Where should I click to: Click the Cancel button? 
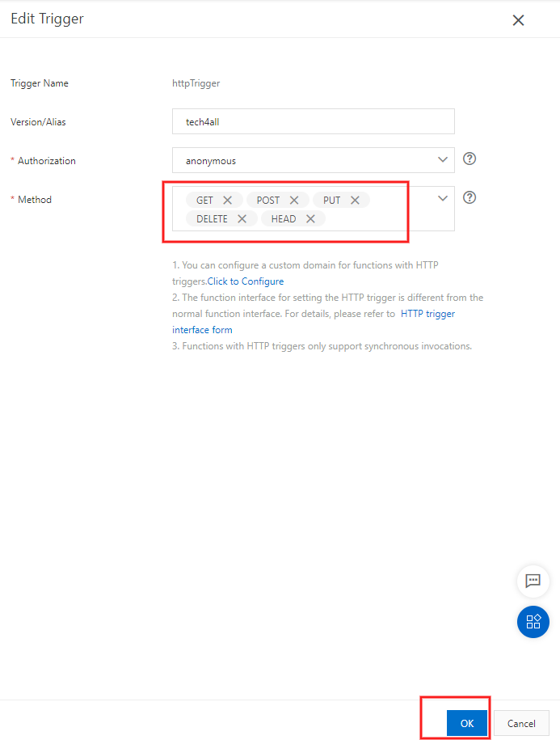[521, 723]
